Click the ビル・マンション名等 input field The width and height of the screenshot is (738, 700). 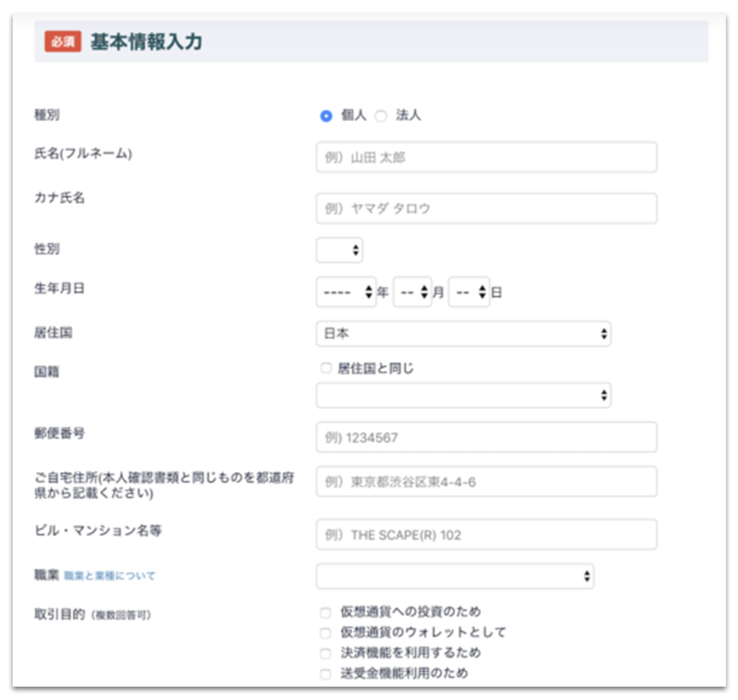(487, 534)
